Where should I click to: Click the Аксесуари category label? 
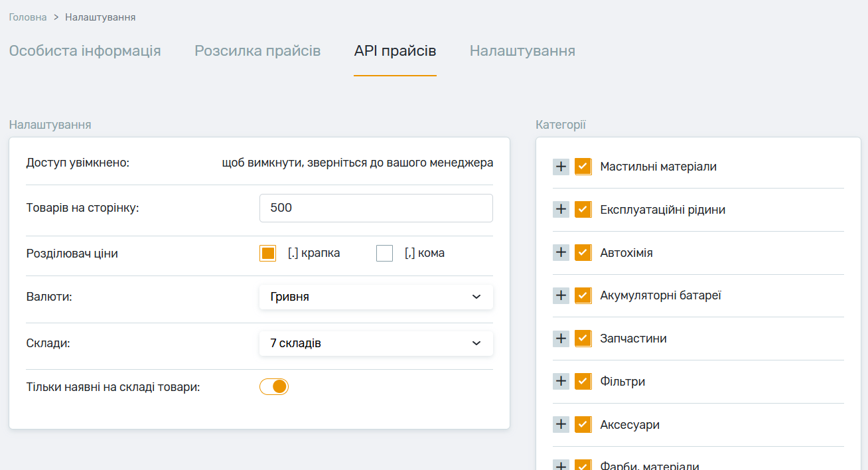point(630,425)
